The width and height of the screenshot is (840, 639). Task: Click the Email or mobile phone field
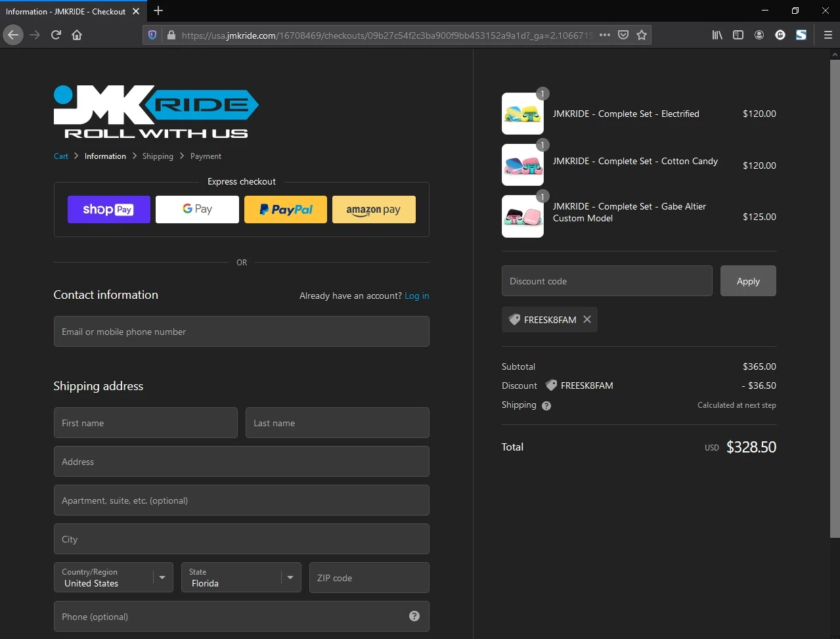[242, 331]
